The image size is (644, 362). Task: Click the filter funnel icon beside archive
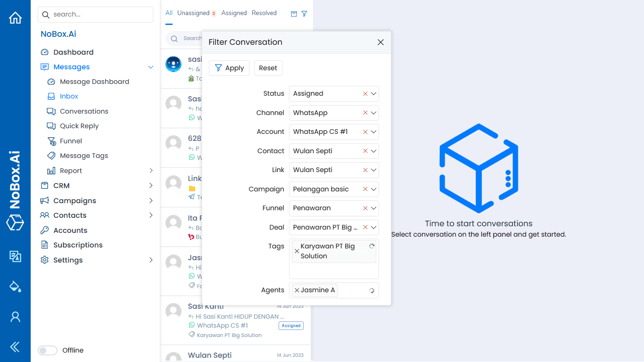tap(304, 14)
